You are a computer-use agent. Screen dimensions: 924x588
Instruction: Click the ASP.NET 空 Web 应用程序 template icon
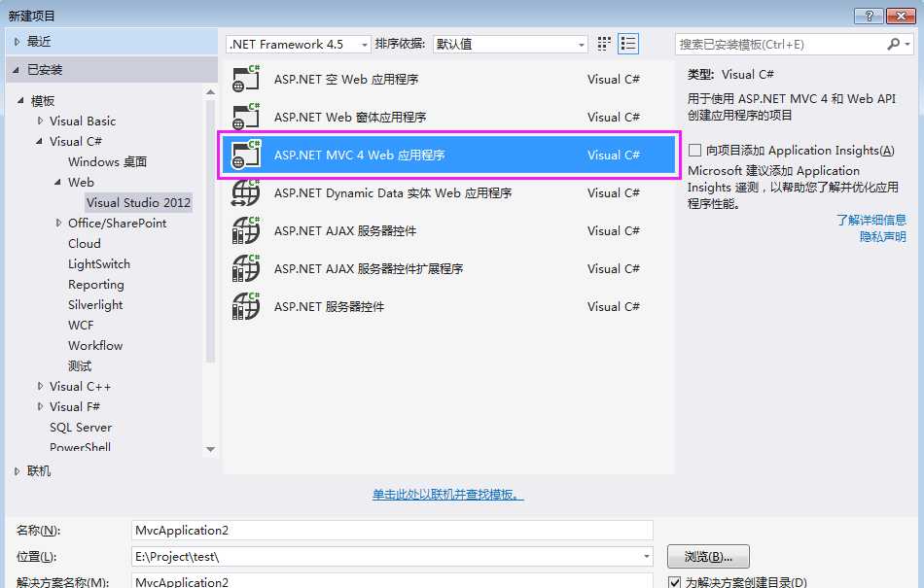246,79
